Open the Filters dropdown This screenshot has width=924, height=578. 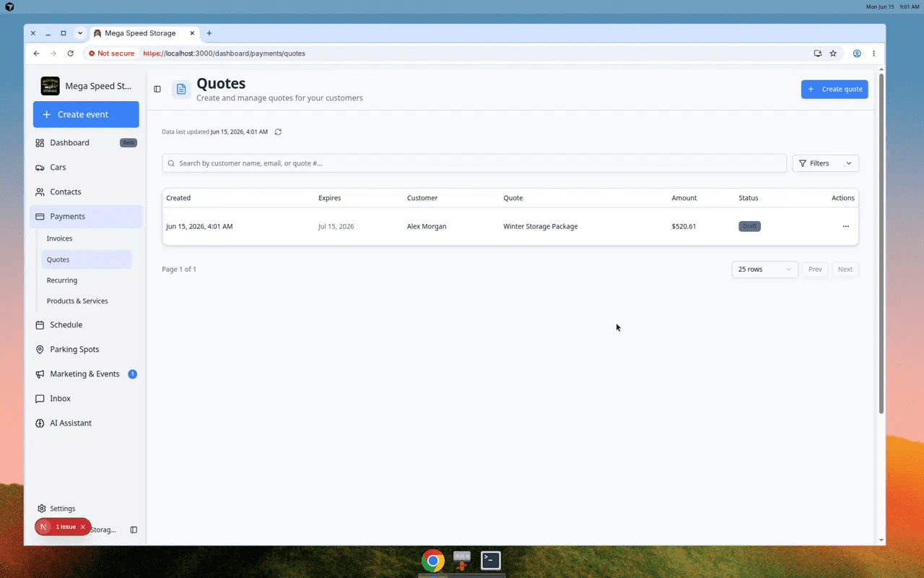coord(826,163)
